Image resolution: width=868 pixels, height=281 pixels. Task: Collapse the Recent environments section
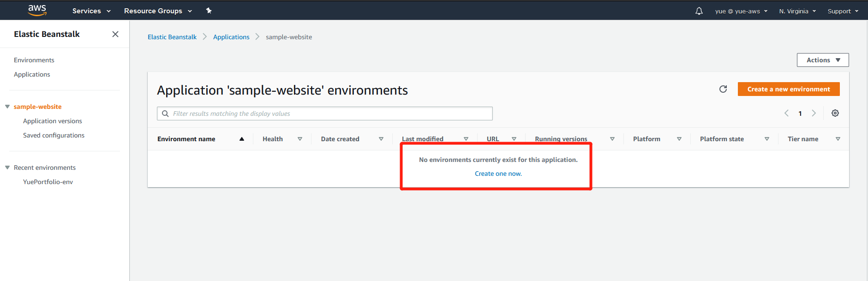7,167
